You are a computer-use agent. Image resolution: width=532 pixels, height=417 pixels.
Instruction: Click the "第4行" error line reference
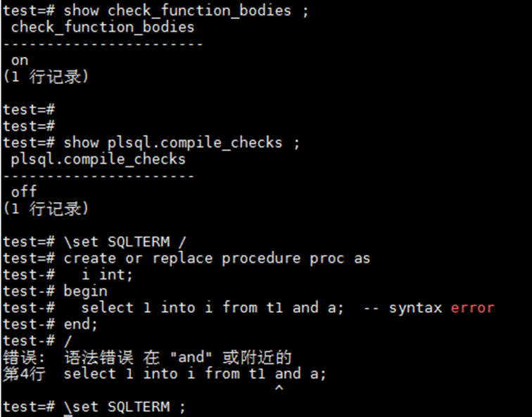[23, 374]
